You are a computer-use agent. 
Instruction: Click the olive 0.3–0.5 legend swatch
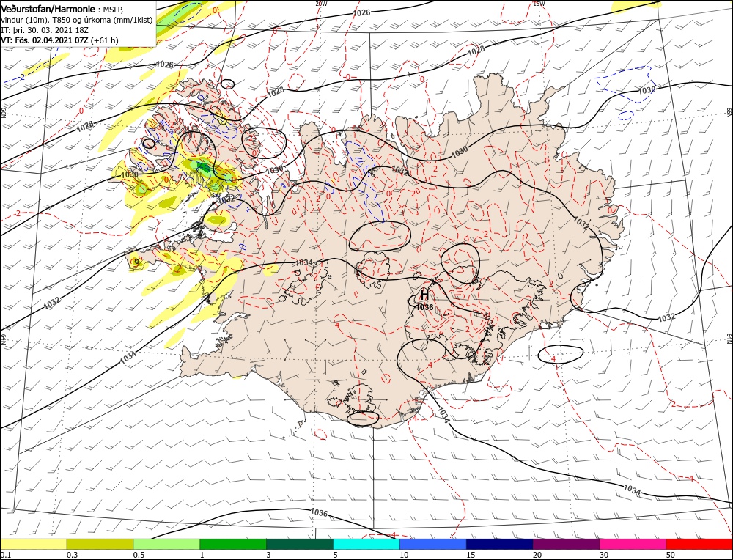[x=100, y=544]
